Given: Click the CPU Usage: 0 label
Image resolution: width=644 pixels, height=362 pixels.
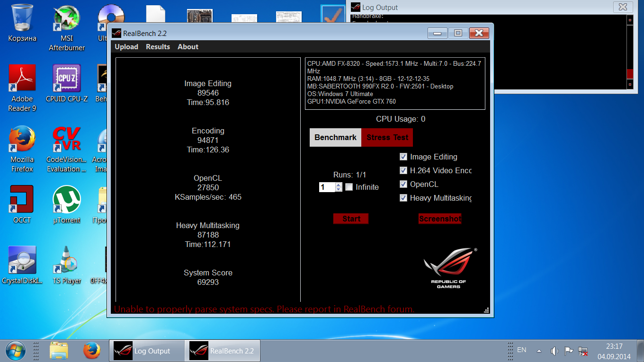Looking at the screenshot, I should 401,119.
